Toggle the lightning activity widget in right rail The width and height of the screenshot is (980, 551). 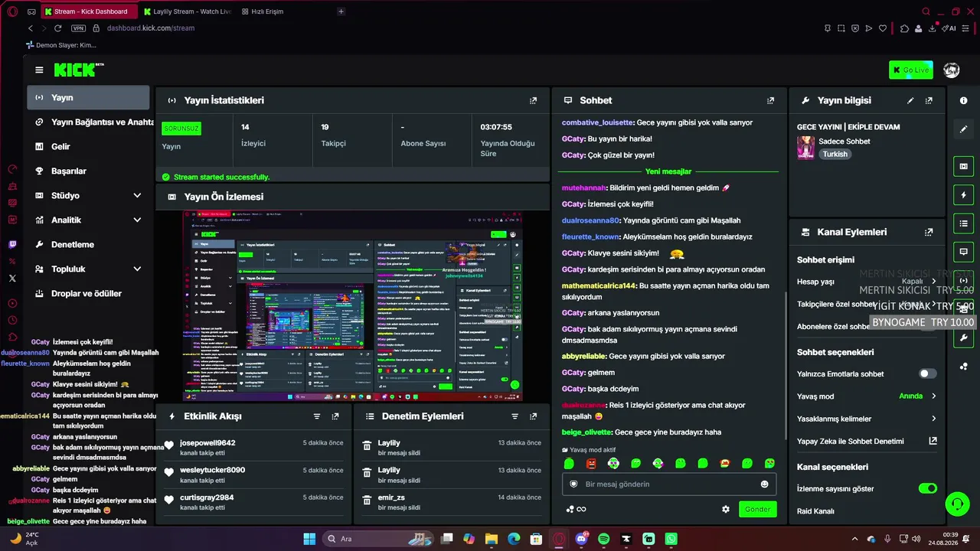click(964, 194)
